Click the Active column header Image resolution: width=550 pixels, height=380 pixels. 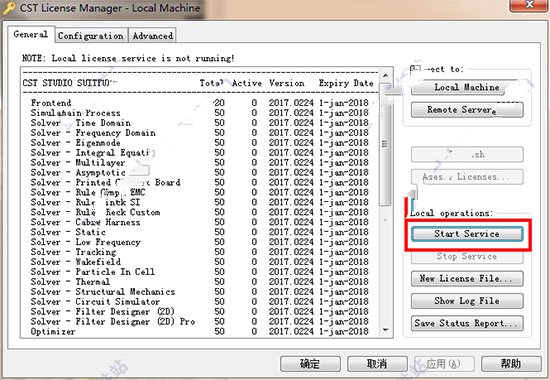coord(247,83)
